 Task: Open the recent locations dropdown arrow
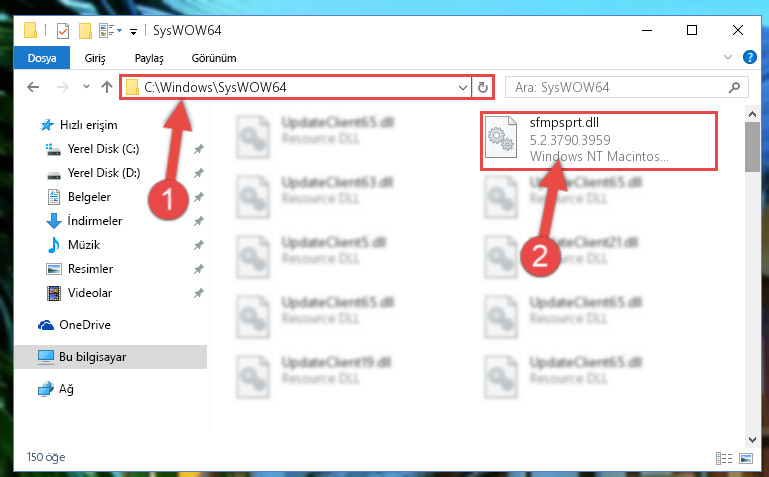coord(86,87)
